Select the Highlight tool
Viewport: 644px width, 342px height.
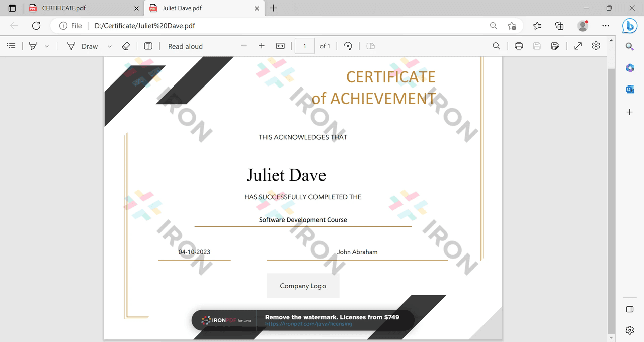pyautogui.click(x=33, y=46)
